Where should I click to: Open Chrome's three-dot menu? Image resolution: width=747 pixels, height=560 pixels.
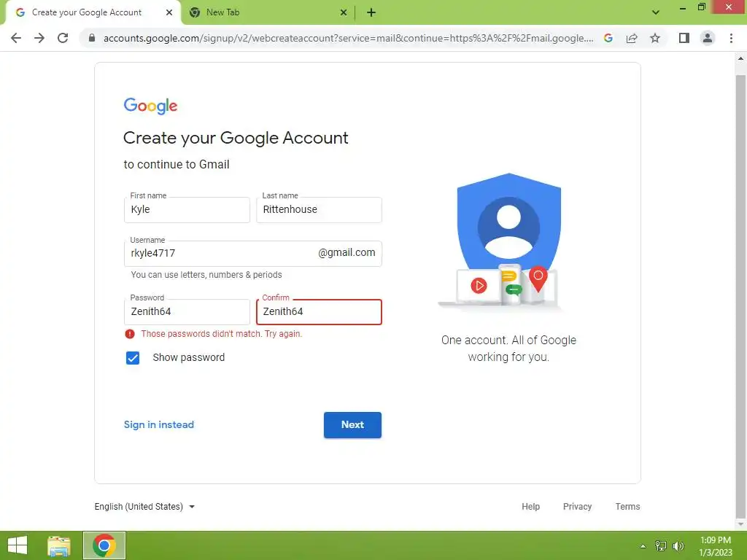(x=731, y=38)
